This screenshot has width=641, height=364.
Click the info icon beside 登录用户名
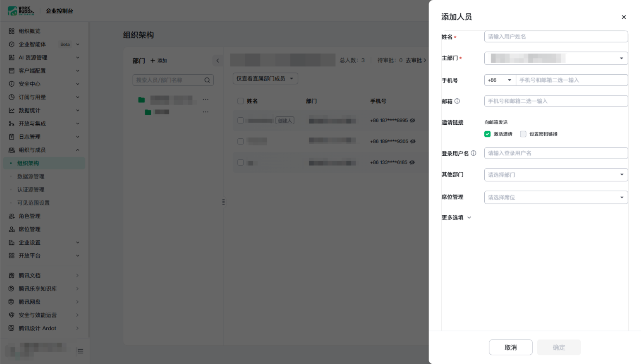click(x=473, y=153)
